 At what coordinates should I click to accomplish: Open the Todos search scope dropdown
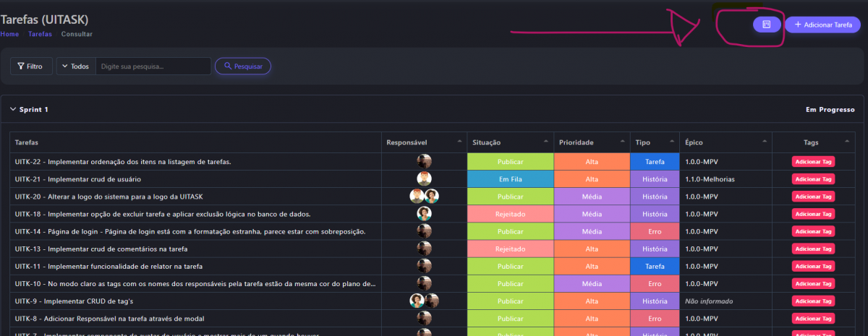click(76, 66)
